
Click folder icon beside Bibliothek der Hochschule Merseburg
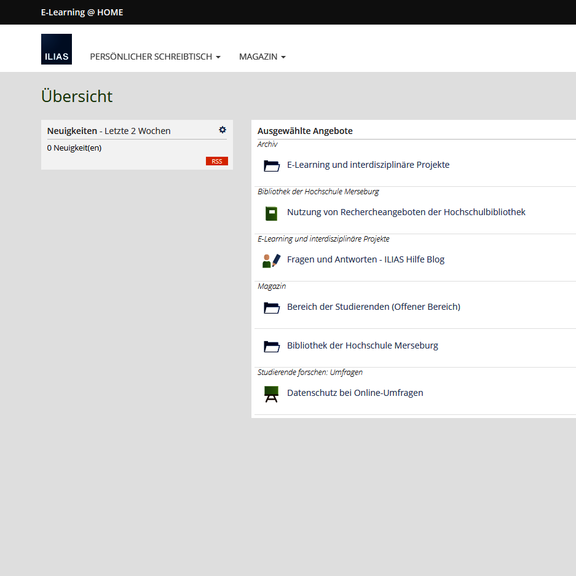coord(271,346)
